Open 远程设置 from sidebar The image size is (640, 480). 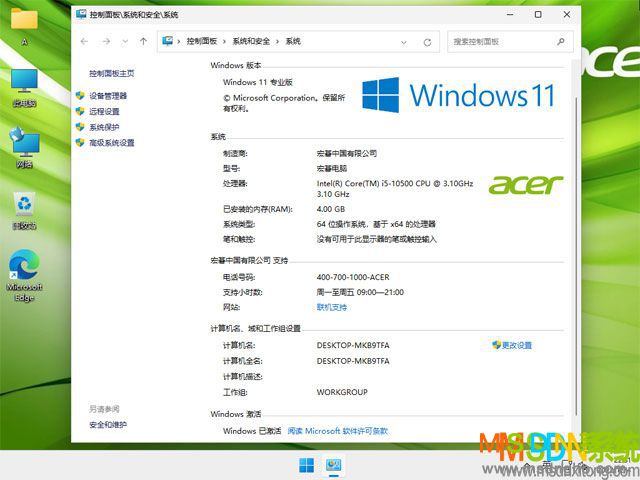(104, 111)
